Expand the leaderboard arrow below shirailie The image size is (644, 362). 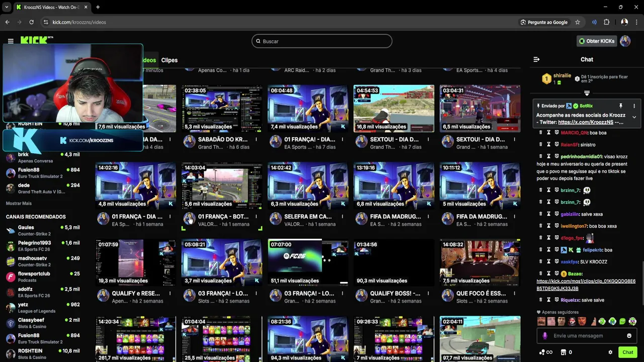[x=587, y=94]
